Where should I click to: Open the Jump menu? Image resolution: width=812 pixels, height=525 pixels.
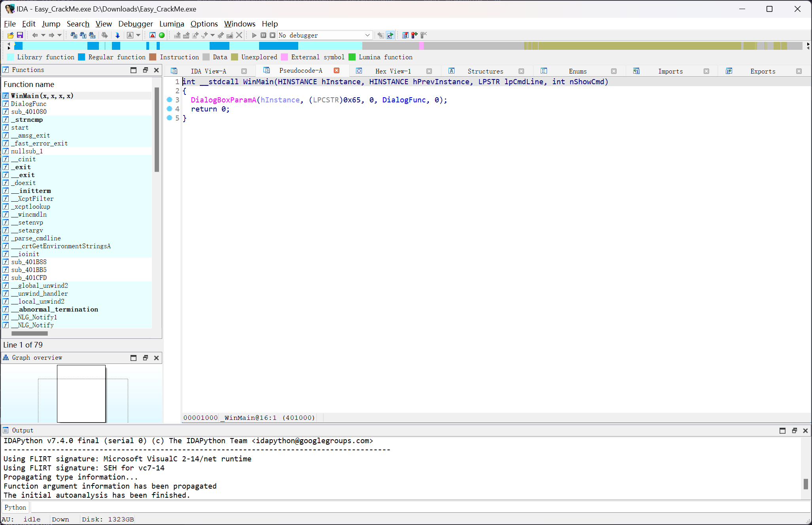click(x=51, y=24)
